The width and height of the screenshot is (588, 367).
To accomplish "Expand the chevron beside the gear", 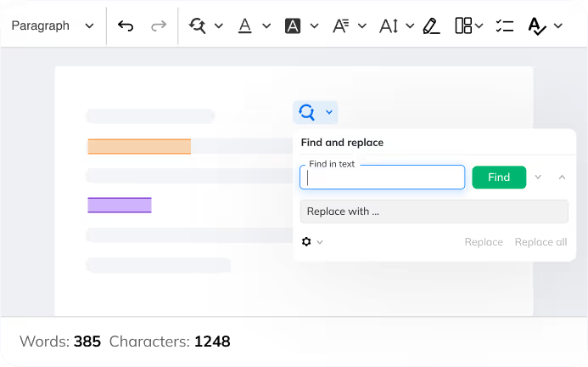I will [320, 242].
